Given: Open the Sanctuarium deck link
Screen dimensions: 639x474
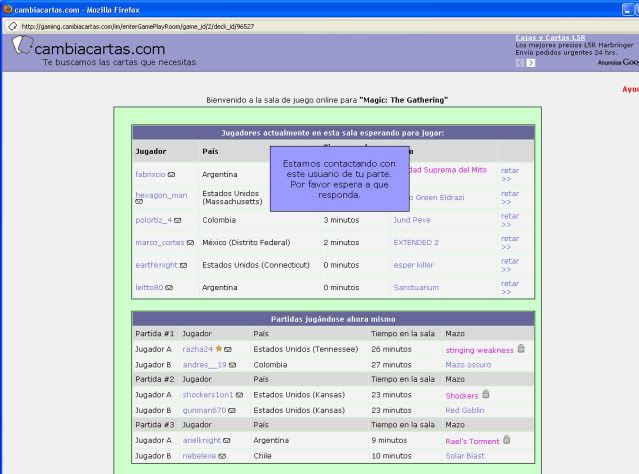Looking at the screenshot, I should pyautogui.click(x=416, y=287).
